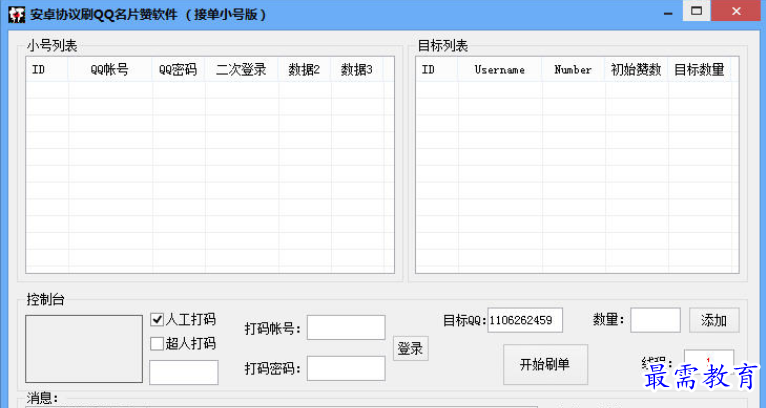This screenshot has width=766, height=408.
Task: Click input box below 超人打码 checkbox
Action: point(184,373)
